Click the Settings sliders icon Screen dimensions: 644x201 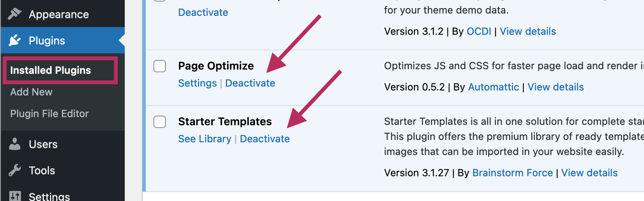15,196
